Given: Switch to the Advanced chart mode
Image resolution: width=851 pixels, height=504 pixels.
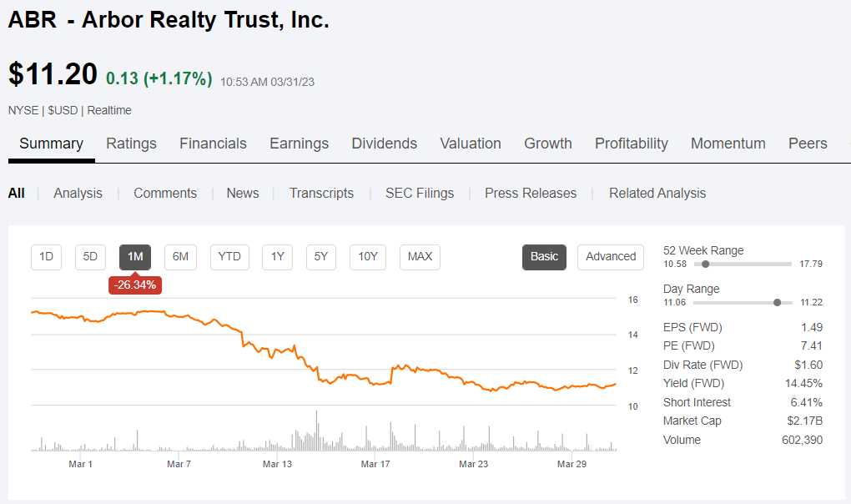Looking at the screenshot, I should coord(610,257).
